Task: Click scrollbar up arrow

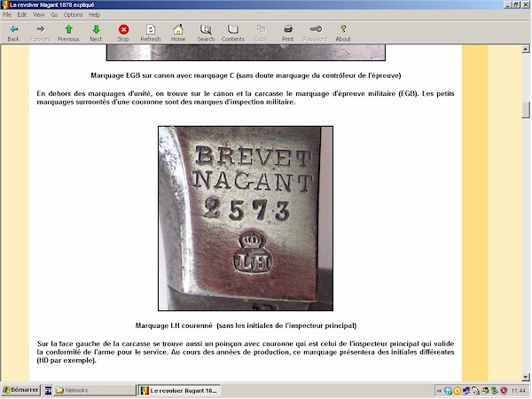Action: (x=526, y=49)
